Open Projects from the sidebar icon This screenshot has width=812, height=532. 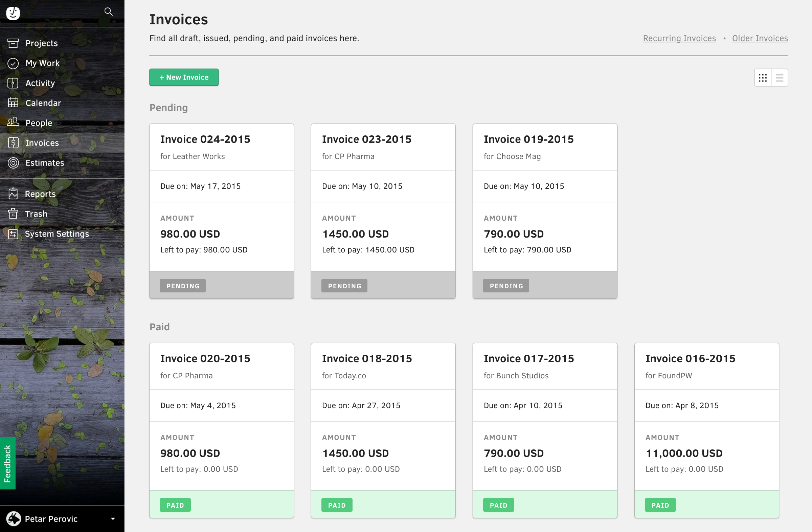click(13, 43)
